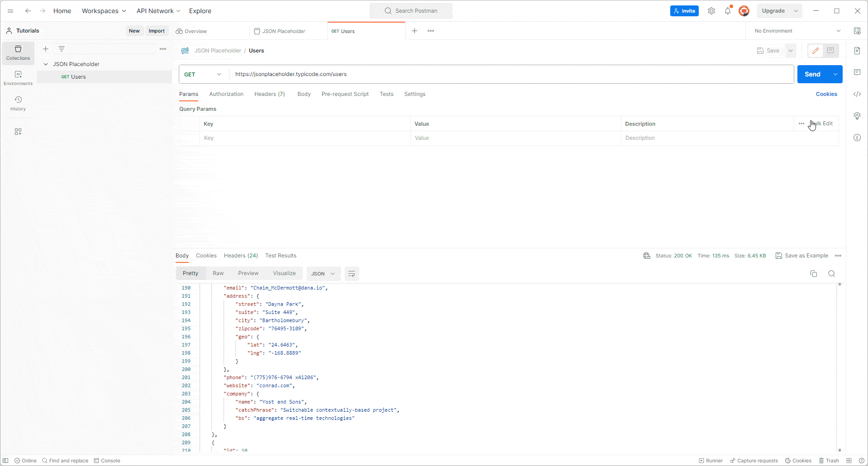The width and height of the screenshot is (868, 466).
Task: Collapse the JSON Placeholder collection
Action: 46,64
